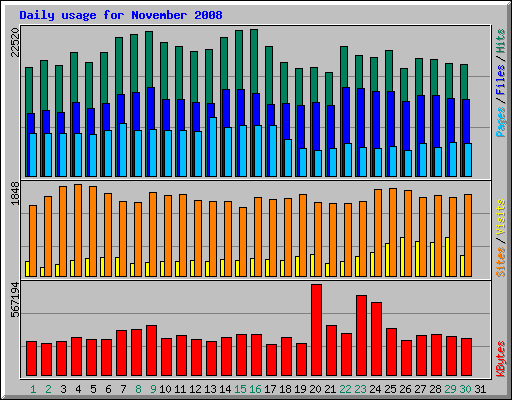
Task: Select day label "13" on the x-axis
Action: pyautogui.click(x=210, y=389)
